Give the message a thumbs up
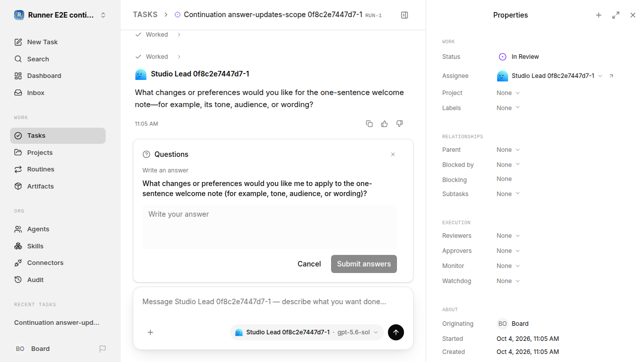This screenshot has height=362, width=644. click(384, 124)
